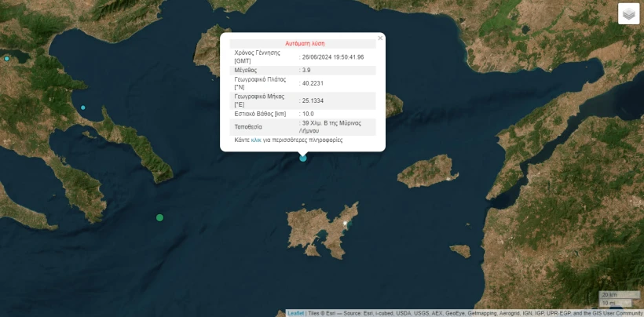Screen dimensions: 644x317
Task: Click the 20 km scale bar
Action: tap(618, 294)
